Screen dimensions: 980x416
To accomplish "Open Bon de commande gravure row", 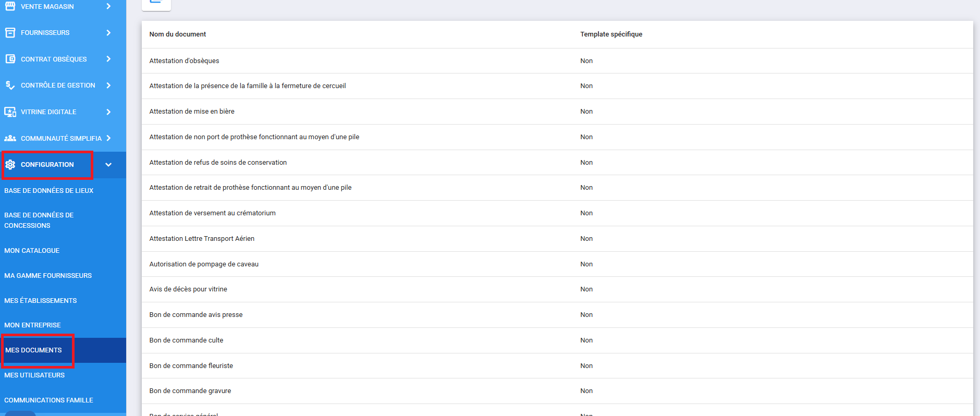I will 557,391.
